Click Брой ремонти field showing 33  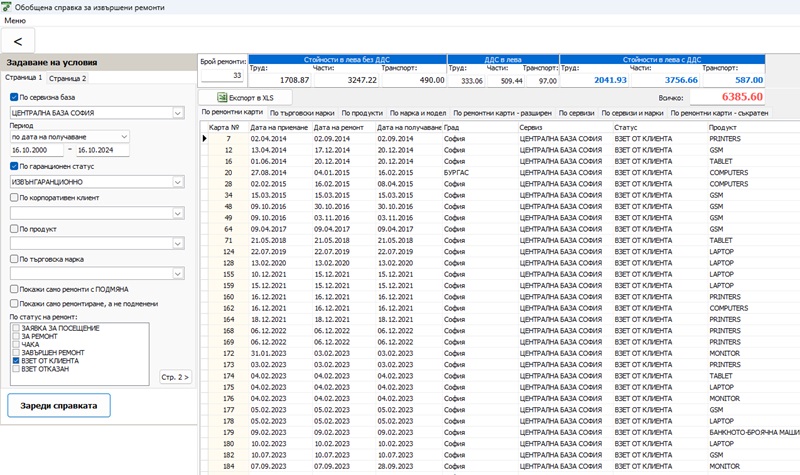pyautogui.click(x=222, y=76)
